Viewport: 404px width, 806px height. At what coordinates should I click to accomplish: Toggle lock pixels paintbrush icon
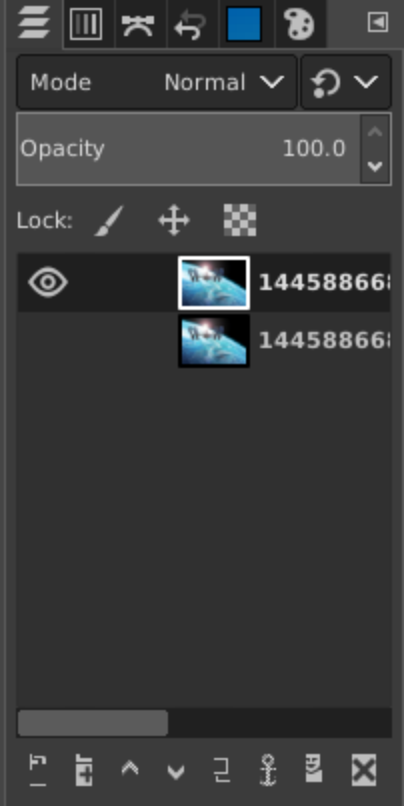(109, 221)
